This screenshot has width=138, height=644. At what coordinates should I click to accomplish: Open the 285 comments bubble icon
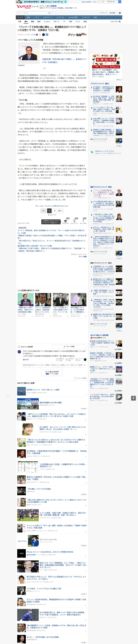point(33,35)
